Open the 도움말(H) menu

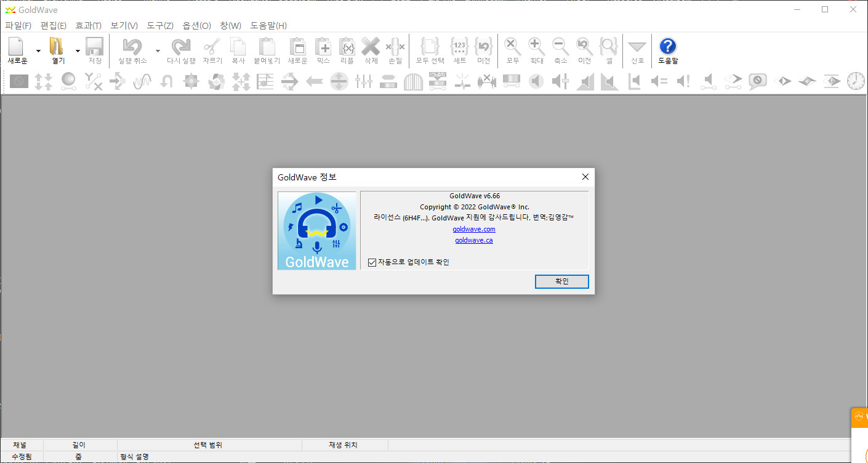point(268,26)
